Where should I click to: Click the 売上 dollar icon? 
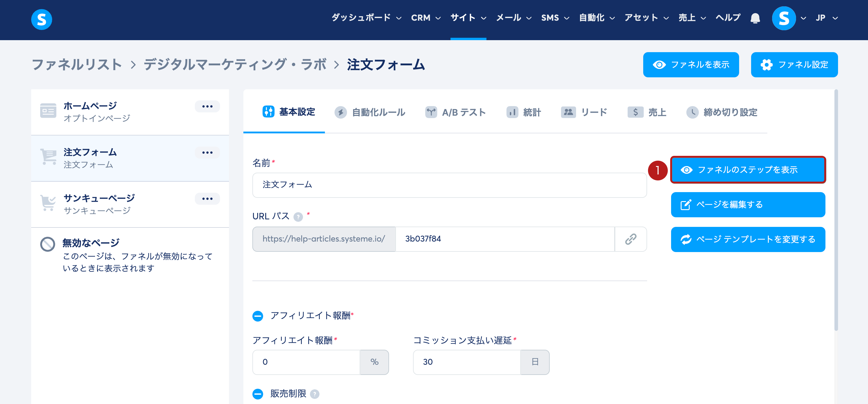pyautogui.click(x=635, y=112)
